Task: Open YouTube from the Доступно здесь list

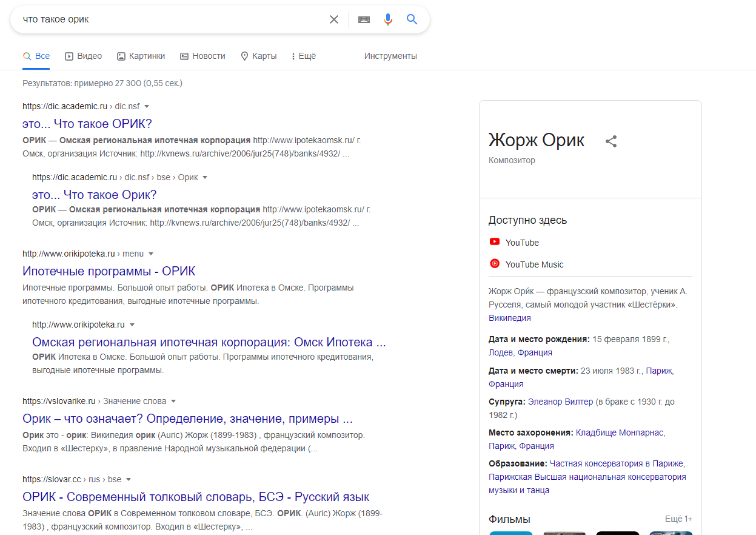Action: tap(521, 243)
